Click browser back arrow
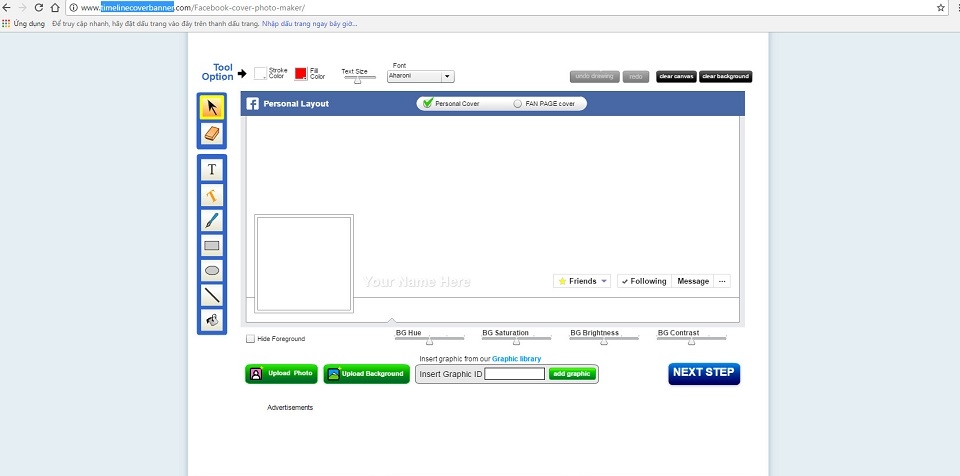 7,7
